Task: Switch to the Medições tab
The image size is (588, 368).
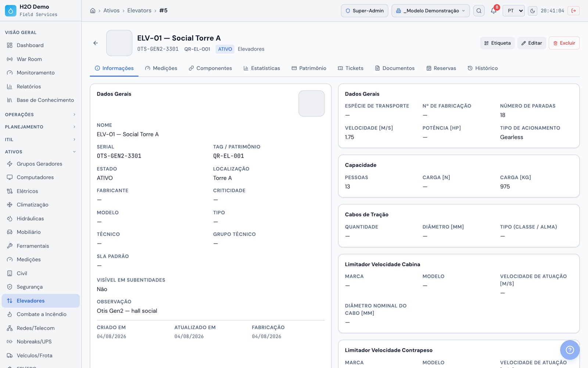Action: (161, 68)
